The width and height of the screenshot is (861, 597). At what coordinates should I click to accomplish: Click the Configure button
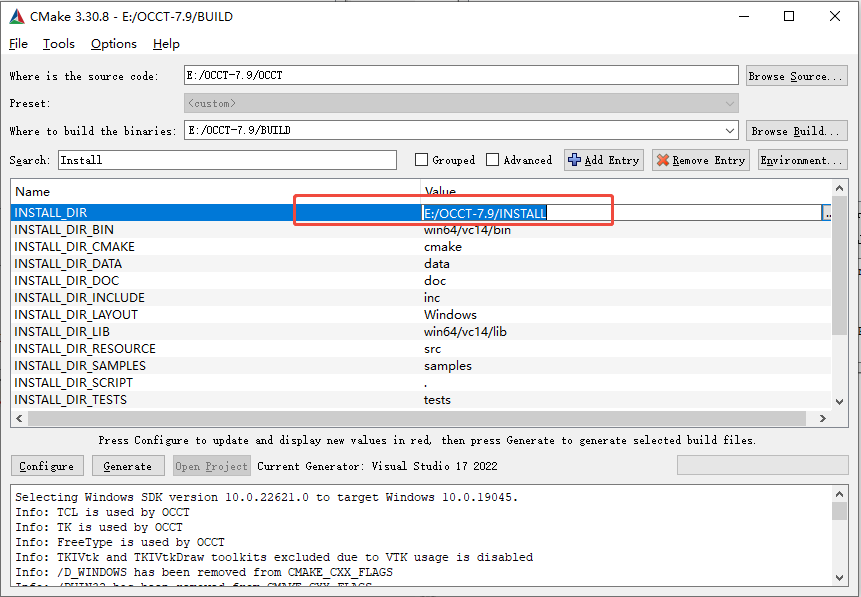(47, 466)
